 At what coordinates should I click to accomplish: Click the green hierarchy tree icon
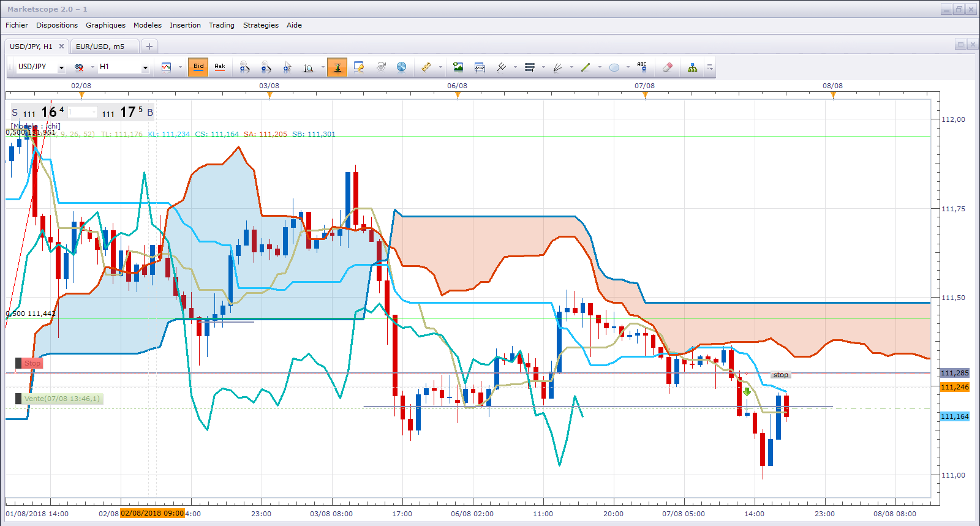click(692, 67)
